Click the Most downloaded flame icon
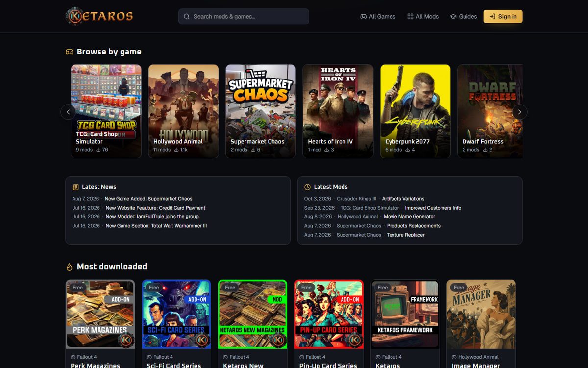This screenshot has width=588, height=368. point(69,267)
